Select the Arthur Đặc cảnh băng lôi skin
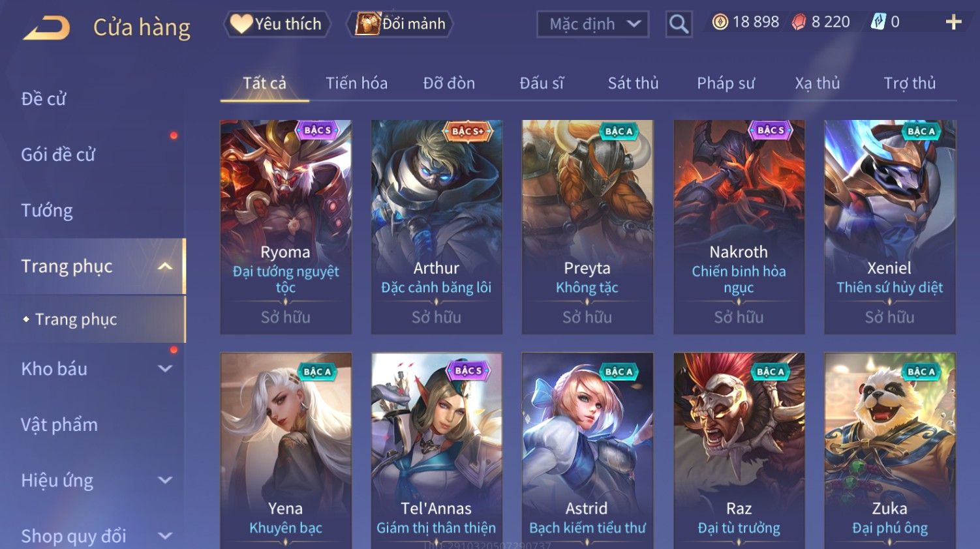Viewport: 980px width, 549px height. click(436, 227)
